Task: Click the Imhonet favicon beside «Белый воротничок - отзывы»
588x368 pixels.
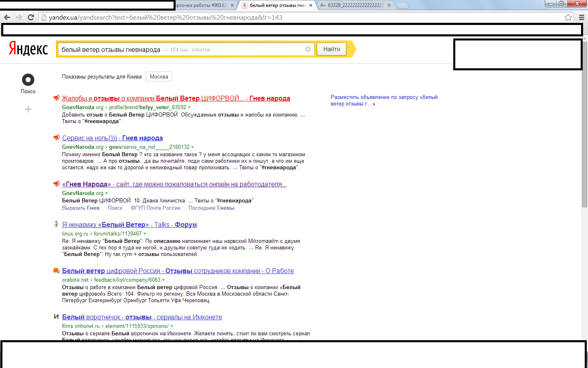Action: coord(56,316)
